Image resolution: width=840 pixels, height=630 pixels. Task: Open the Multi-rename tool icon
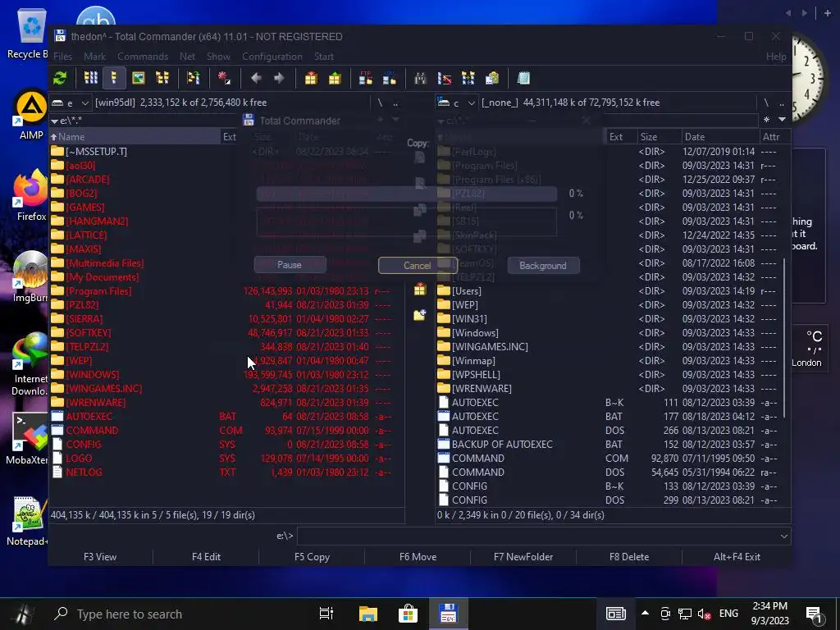[x=444, y=78]
